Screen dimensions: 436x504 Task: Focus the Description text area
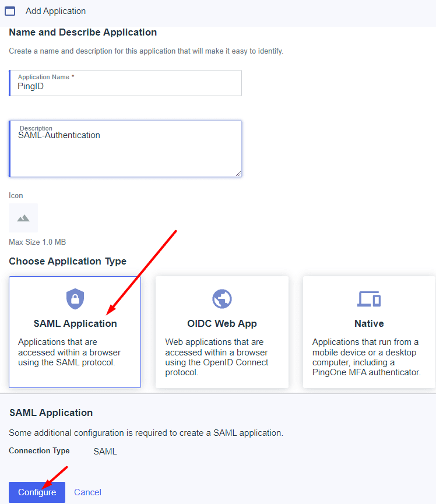(x=125, y=149)
